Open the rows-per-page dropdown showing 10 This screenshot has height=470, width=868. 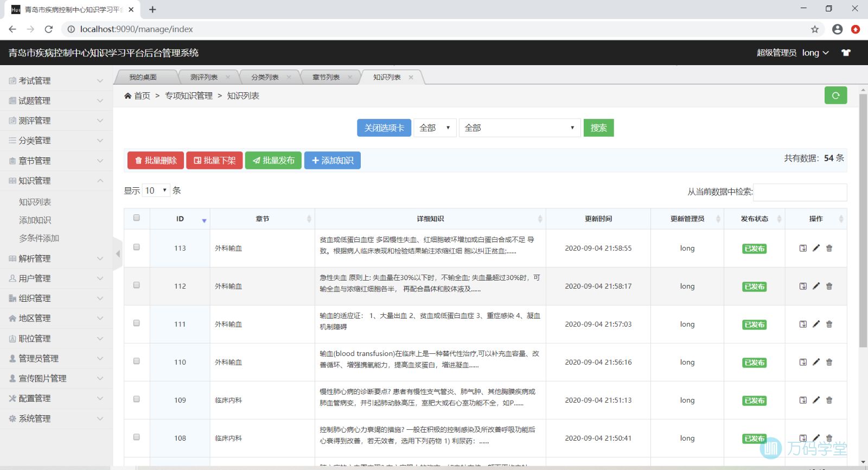point(156,190)
